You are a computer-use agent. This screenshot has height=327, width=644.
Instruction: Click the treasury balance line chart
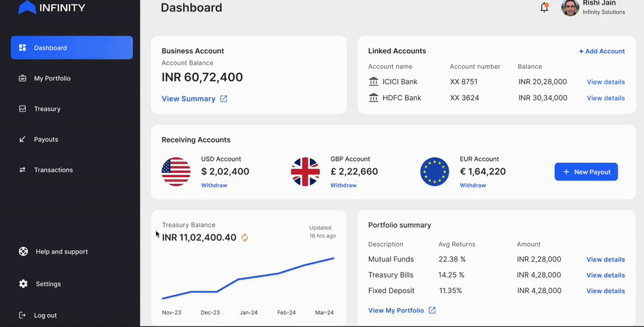(248, 279)
